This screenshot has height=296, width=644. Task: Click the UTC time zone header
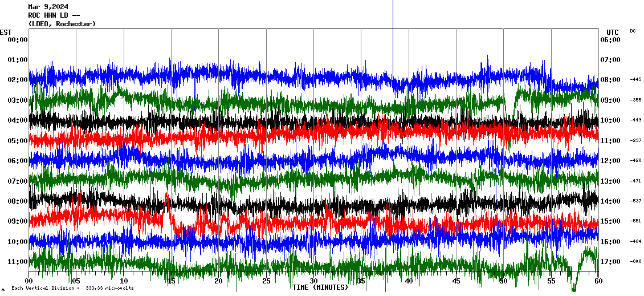[x=613, y=32]
